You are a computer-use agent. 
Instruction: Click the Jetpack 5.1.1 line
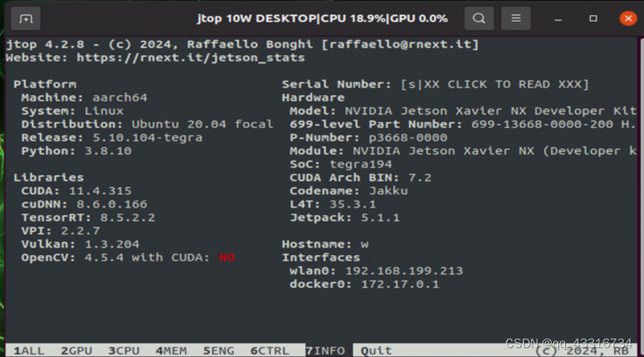tap(345, 217)
